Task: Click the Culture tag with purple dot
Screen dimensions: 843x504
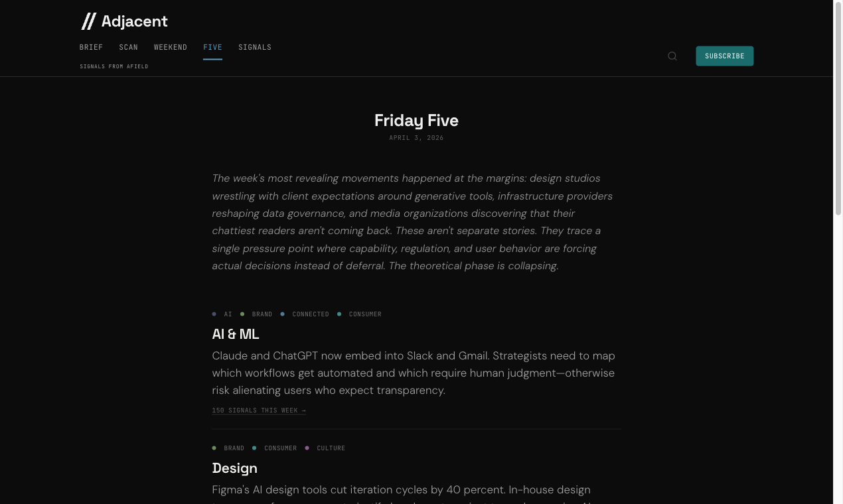Action: pyautogui.click(x=331, y=448)
